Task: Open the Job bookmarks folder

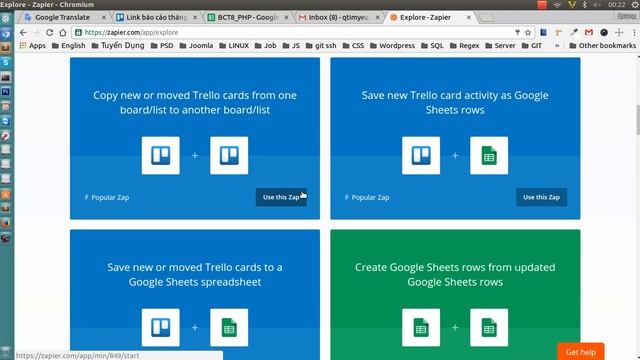Action: click(265, 46)
